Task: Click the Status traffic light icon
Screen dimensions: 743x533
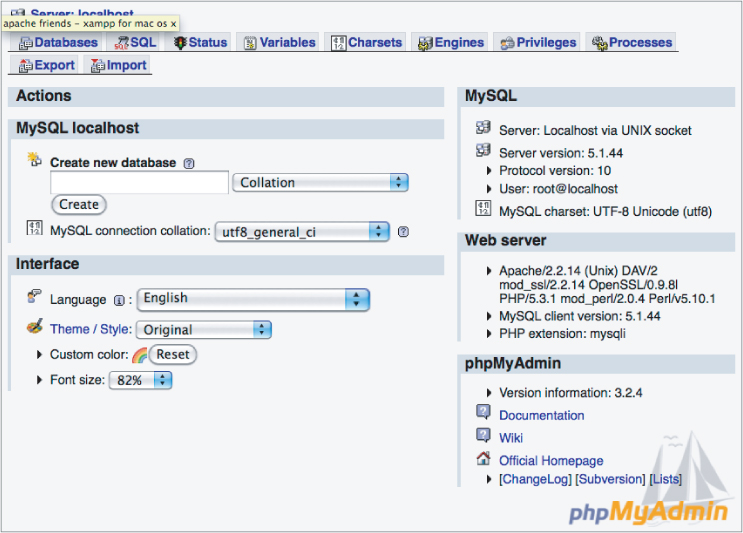Action: [x=180, y=43]
